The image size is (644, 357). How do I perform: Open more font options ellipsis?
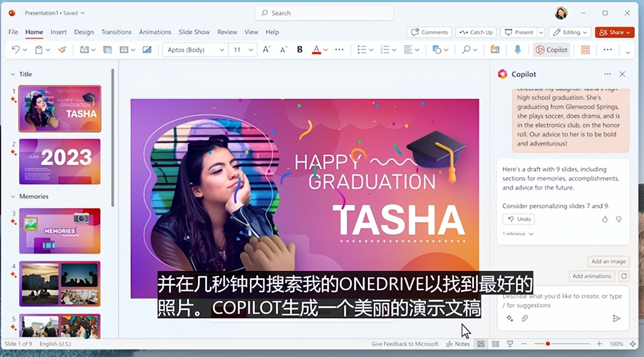(340, 50)
